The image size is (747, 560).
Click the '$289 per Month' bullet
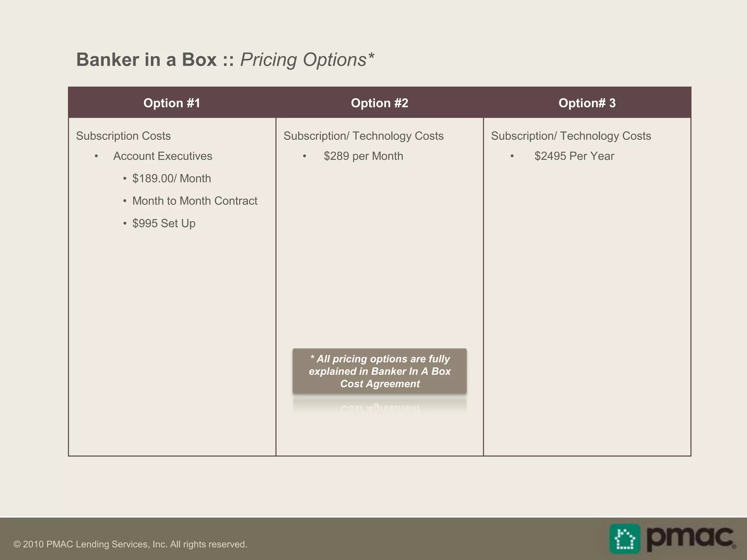pos(363,156)
